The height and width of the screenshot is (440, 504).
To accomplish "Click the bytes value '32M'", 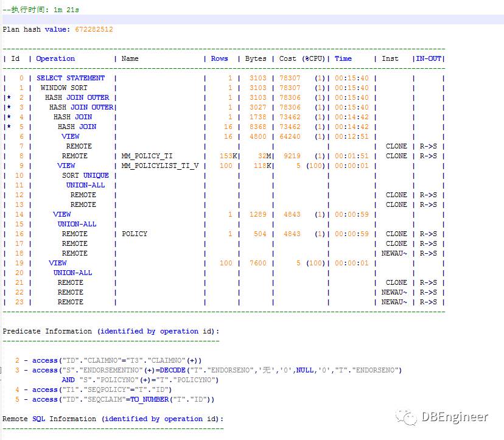I will pyautogui.click(x=264, y=156).
